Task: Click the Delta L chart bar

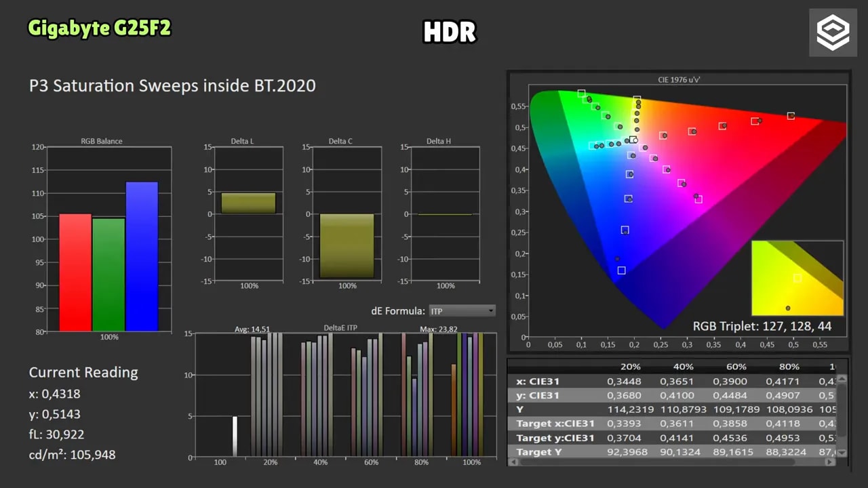Action: [x=249, y=203]
